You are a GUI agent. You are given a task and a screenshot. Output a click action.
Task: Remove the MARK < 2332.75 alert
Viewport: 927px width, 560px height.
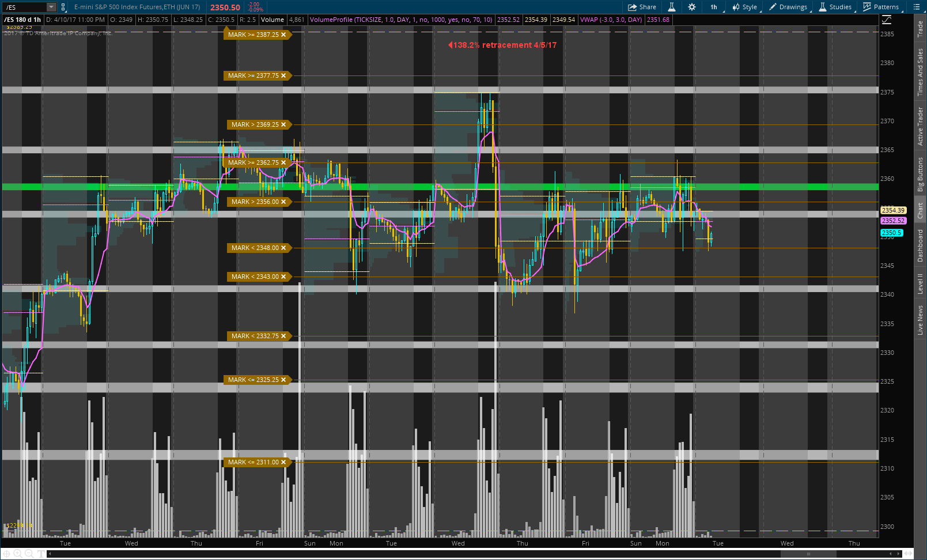[x=283, y=336]
